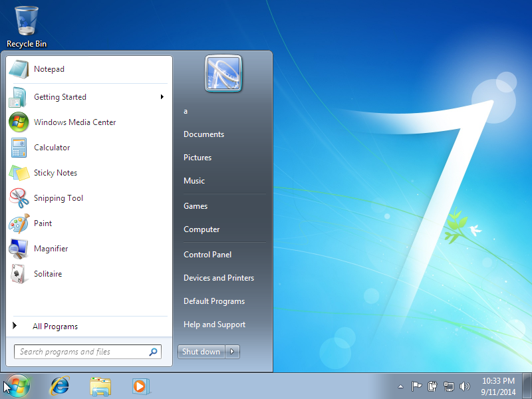The image size is (532, 399).
Task: Open Action Center flag icon
Action: click(416, 386)
